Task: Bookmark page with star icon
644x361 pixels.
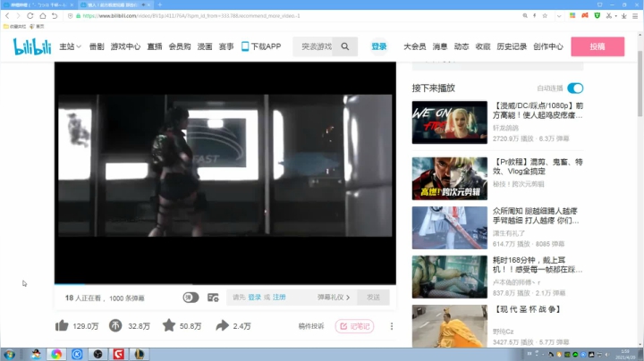Action: 545,15
